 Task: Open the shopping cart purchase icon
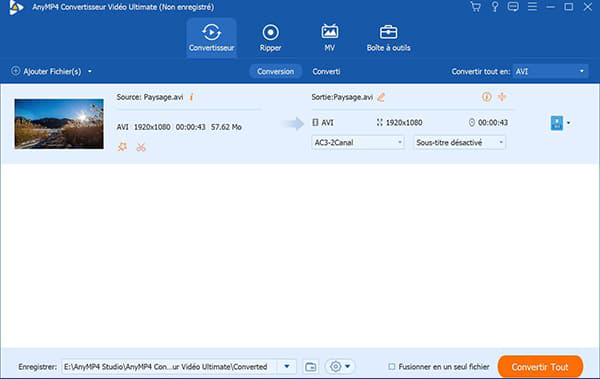(x=476, y=7)
